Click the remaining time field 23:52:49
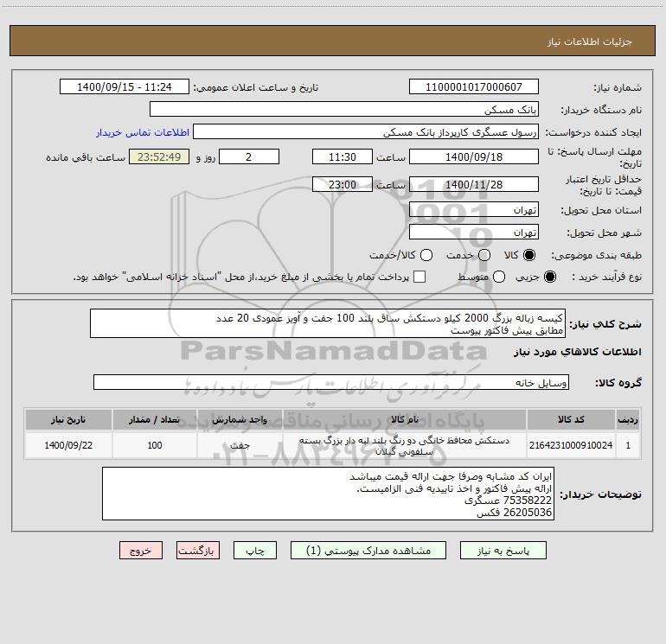666x644 pixels. [x=159, y=156]
